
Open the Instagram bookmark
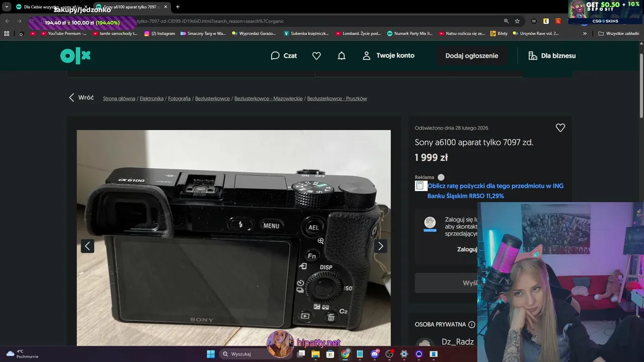[159, 34]
